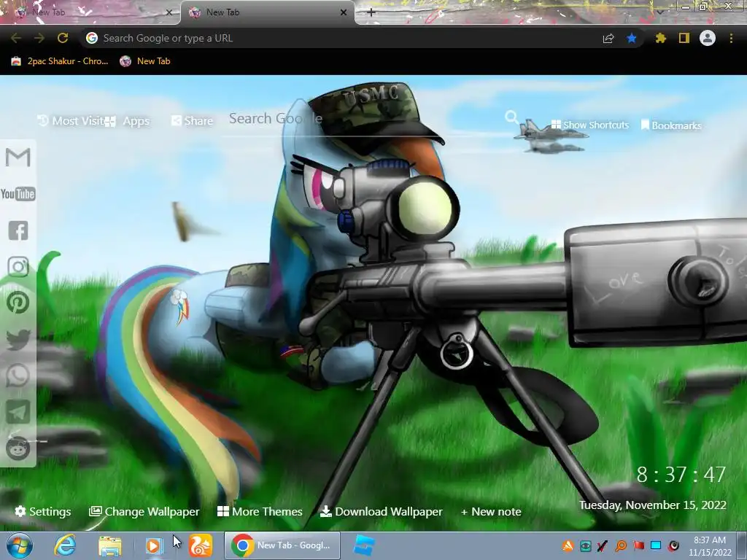The height and width of the screenshot is (560, 747).
Task: Open New Tab bookmark in bookmarks bar
Action: (x=145, y=61)
